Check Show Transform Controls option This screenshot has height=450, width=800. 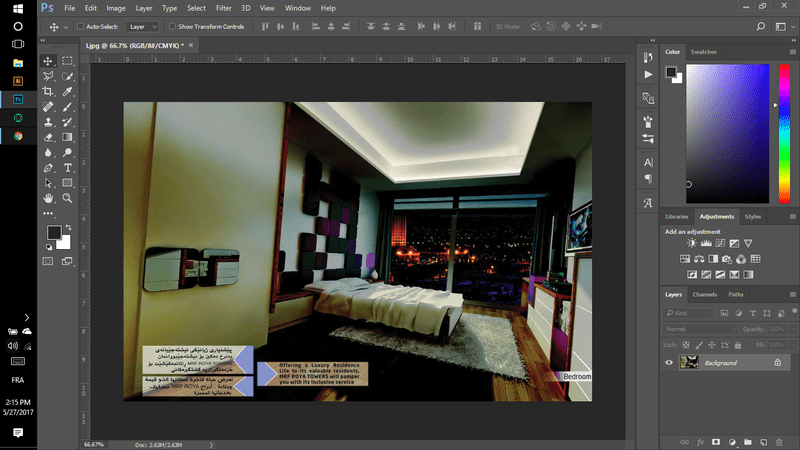(x=171, y=27)
